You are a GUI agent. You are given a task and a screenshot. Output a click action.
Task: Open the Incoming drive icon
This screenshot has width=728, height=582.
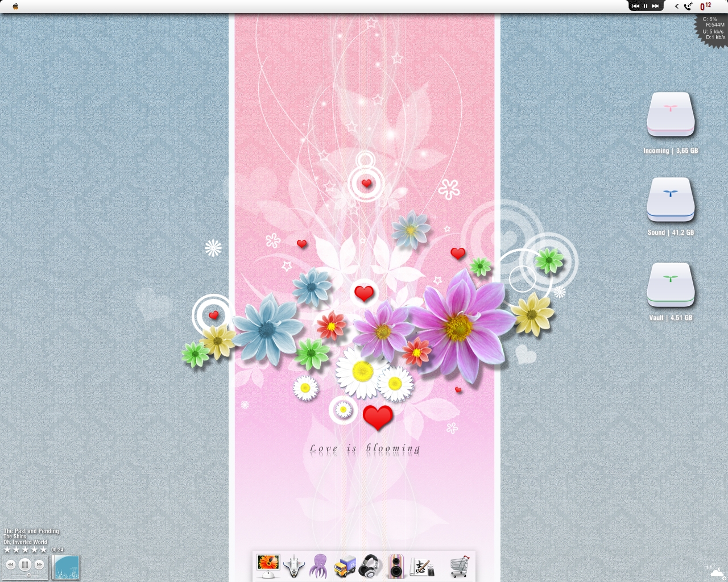[x=671, y=114]
